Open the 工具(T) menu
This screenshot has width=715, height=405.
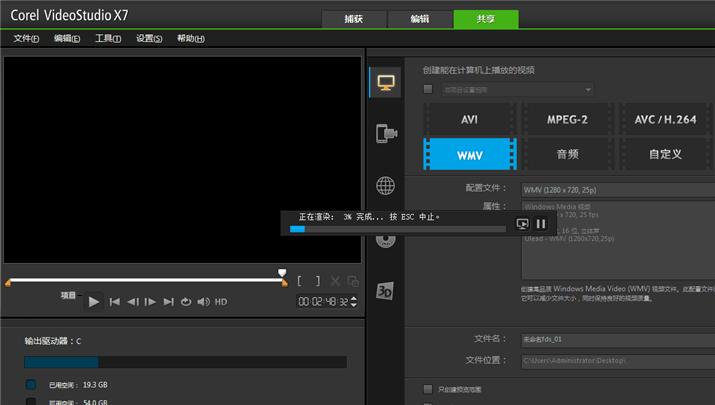coord(108,39)
